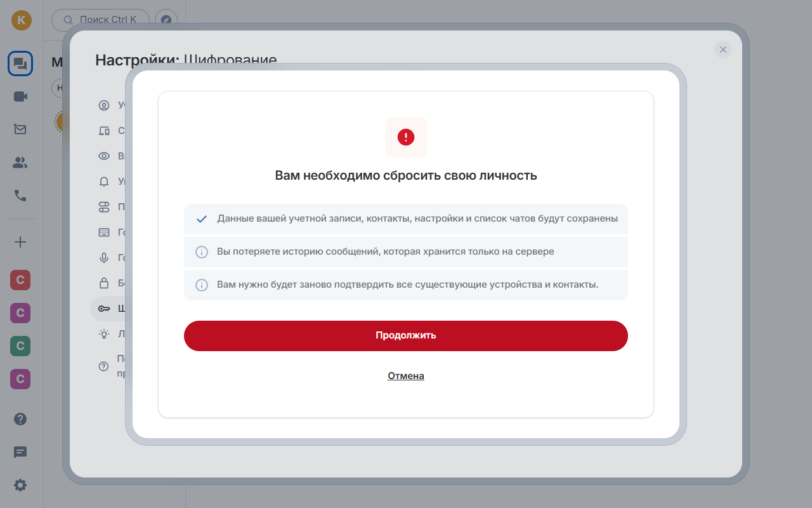
Task: Open the user avatar K menu
Action: [x=21, y=20]
